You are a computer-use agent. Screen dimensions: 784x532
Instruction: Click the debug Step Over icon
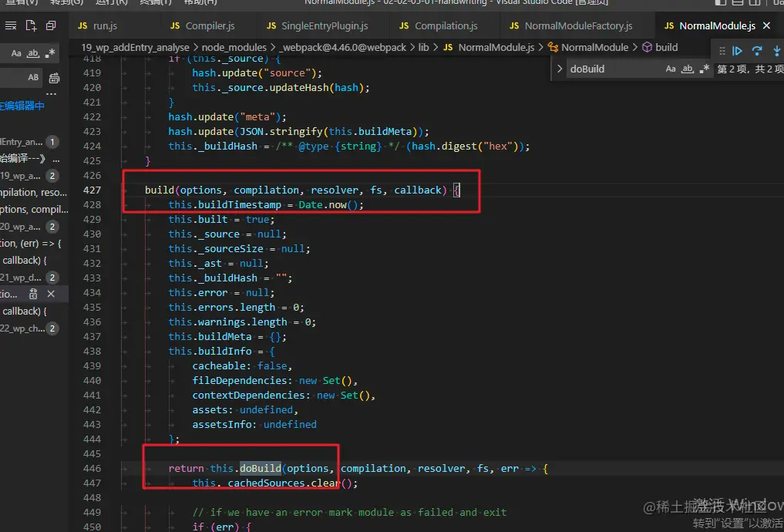[757, 51]
